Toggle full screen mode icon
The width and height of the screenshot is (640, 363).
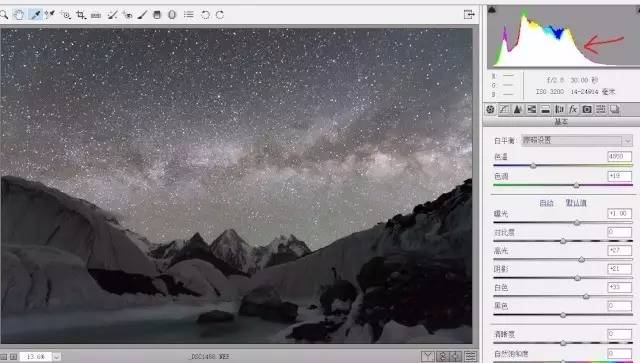[469, 15]
